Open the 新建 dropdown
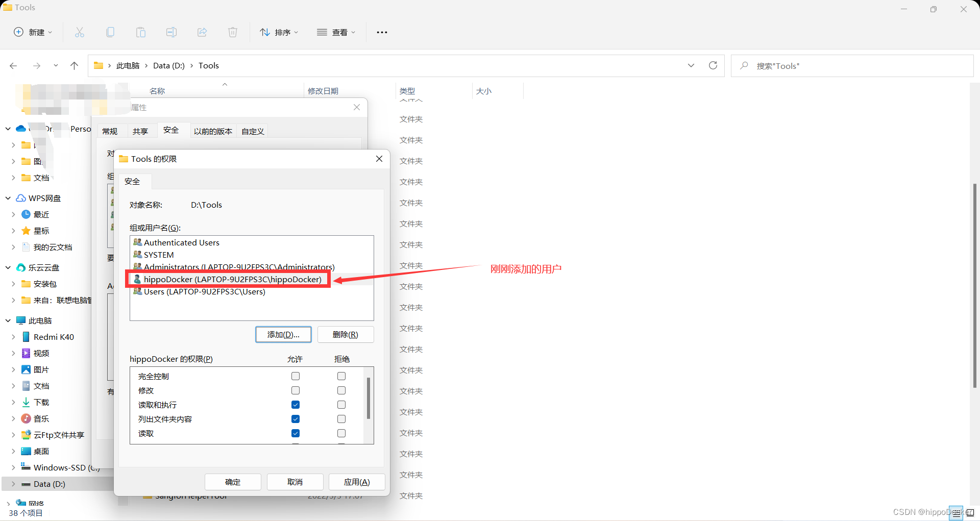 pos(33,32)
